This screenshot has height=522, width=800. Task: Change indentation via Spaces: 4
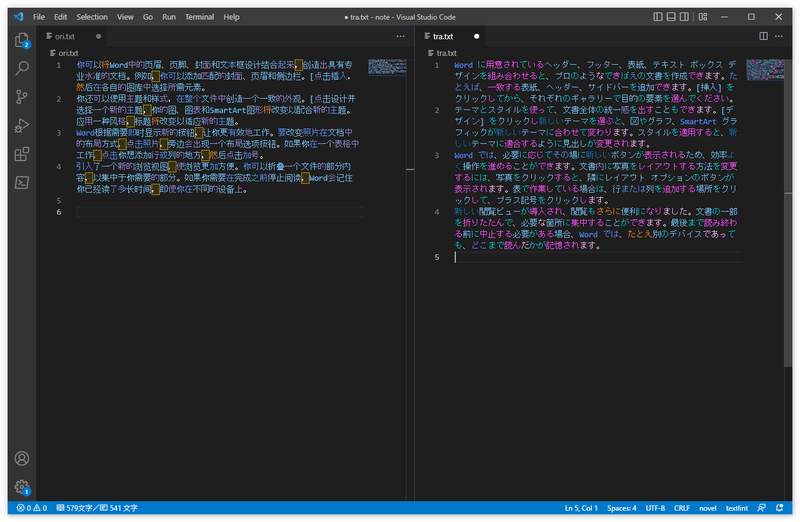coord(621,508)
